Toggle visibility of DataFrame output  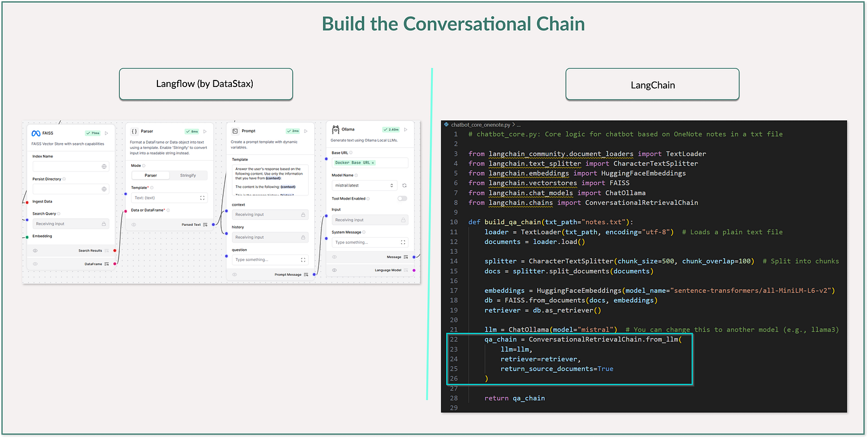(x=35, y=263)
